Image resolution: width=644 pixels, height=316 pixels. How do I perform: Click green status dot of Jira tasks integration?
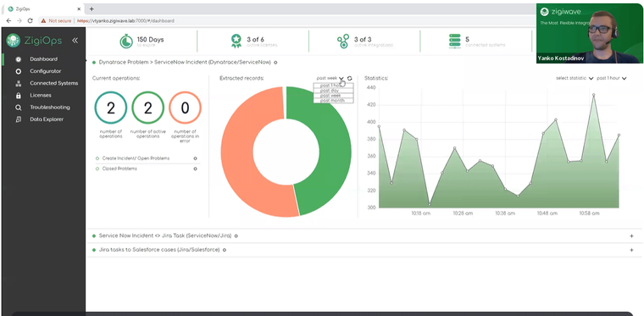pos(94,250)
